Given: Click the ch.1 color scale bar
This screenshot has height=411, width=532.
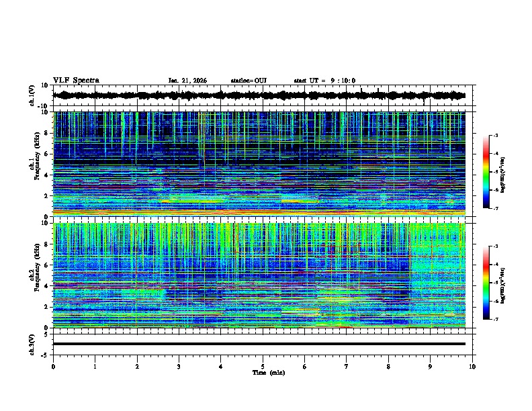Looking at the screenshot, I should 486,172.
